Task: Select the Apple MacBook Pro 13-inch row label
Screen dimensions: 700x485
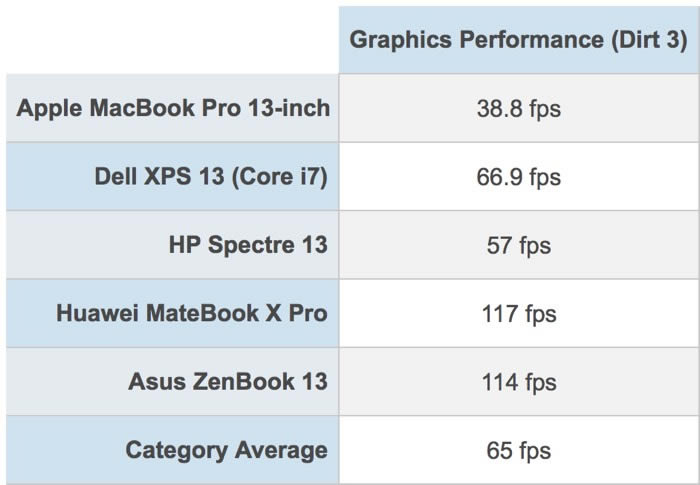Action: 173,108
